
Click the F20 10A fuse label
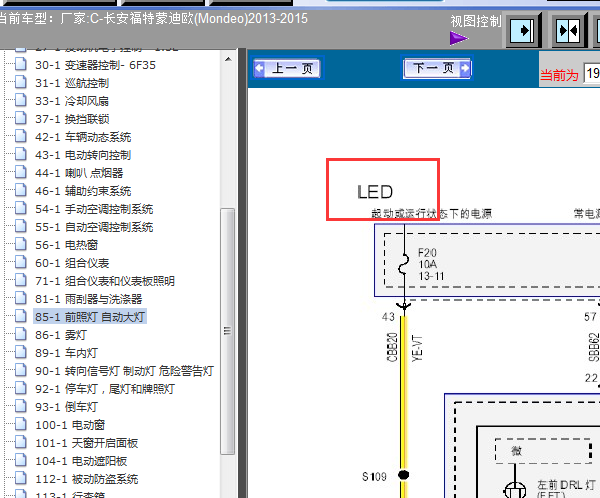[430, 264]
